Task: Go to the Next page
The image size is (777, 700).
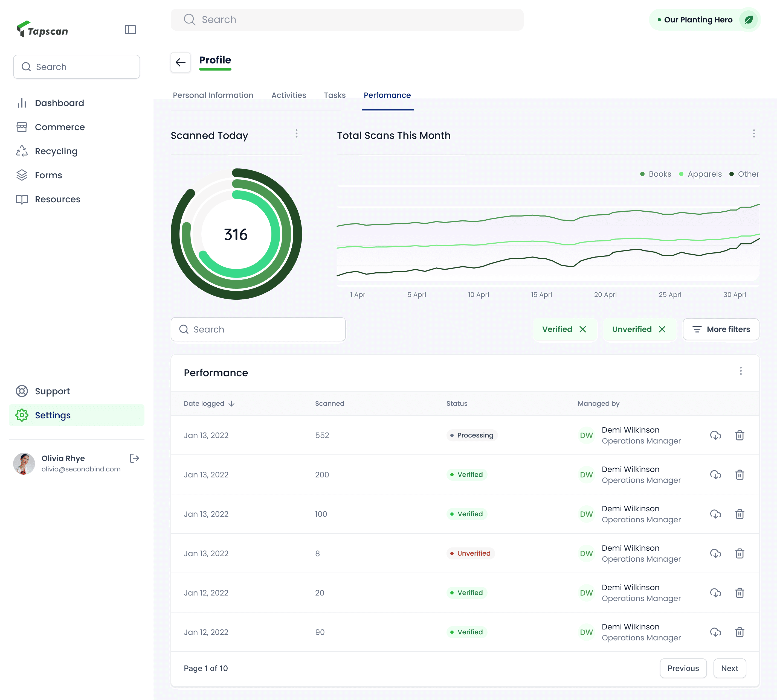Action: point(729,669)
